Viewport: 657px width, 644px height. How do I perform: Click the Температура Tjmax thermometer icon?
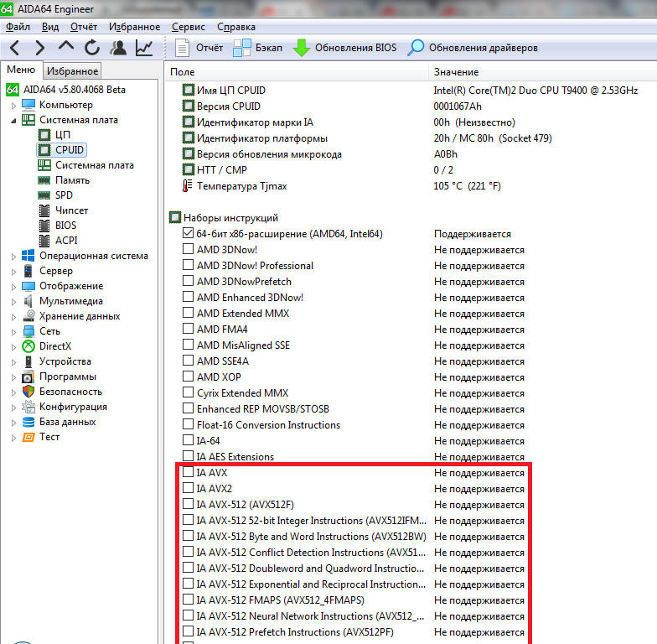188,186
